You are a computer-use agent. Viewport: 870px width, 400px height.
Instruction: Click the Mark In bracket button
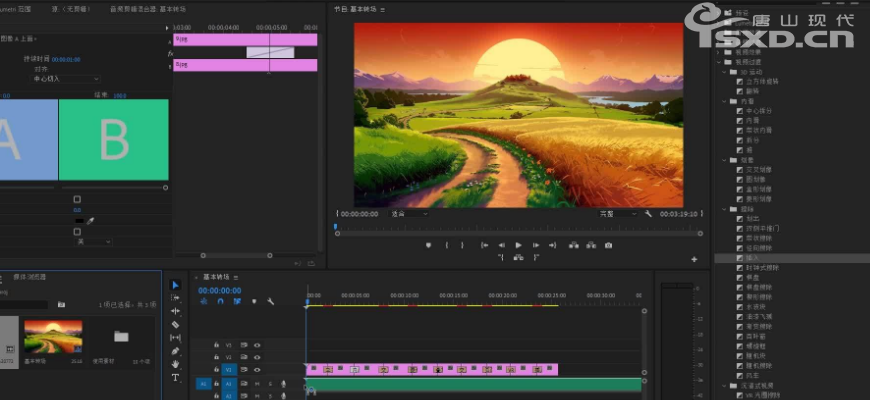coord(447,245)
